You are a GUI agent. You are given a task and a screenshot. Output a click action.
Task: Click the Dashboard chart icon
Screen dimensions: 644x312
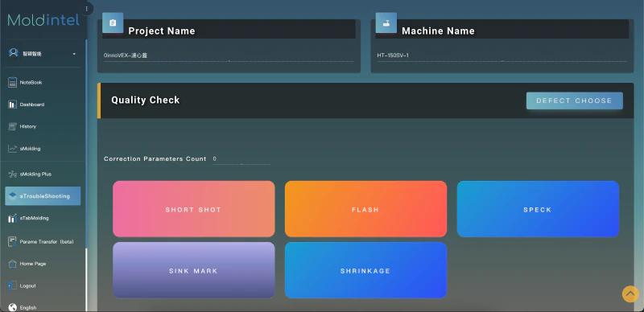click(12, 105)
